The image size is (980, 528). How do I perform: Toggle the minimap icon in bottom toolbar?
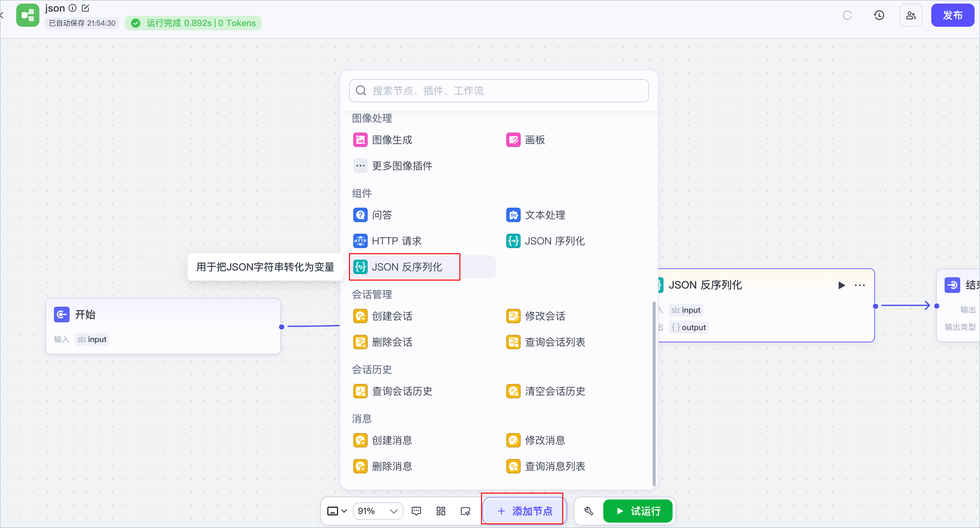click(465, 511)
